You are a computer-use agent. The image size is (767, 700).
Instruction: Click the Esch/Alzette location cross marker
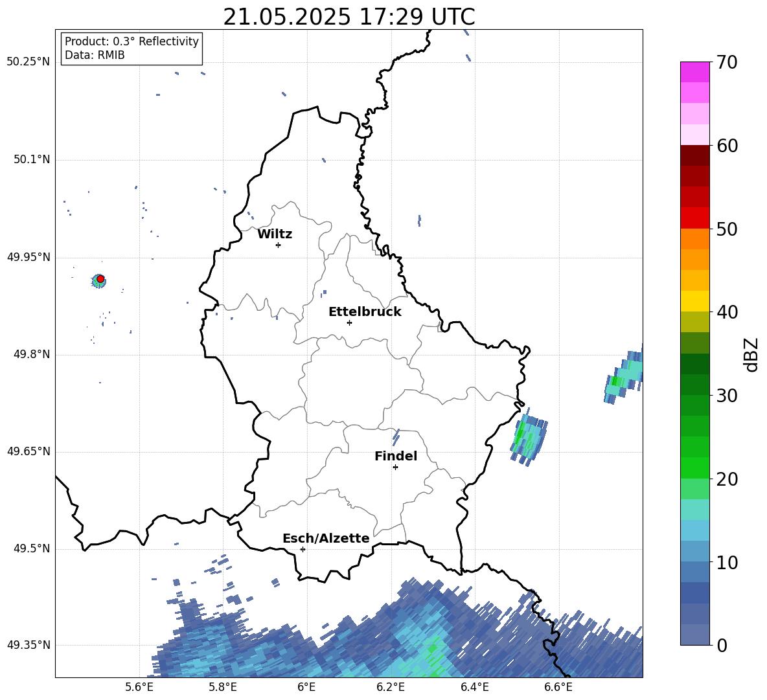click(x=303, y=549)
